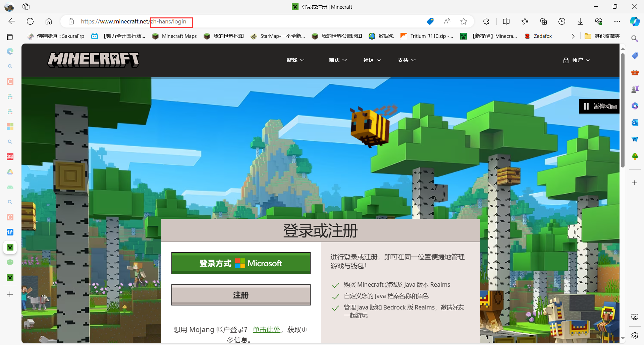644x345 pixels.
Task: Open Browser essentials heart icon
Action: pos(599,21)
